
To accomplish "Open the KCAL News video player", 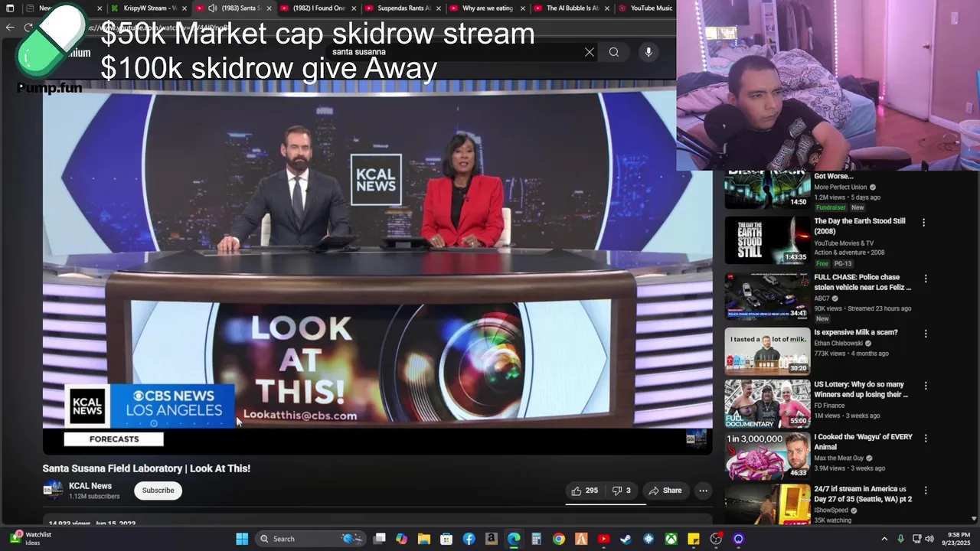I will pyautogui.click(x=377, y=266).
